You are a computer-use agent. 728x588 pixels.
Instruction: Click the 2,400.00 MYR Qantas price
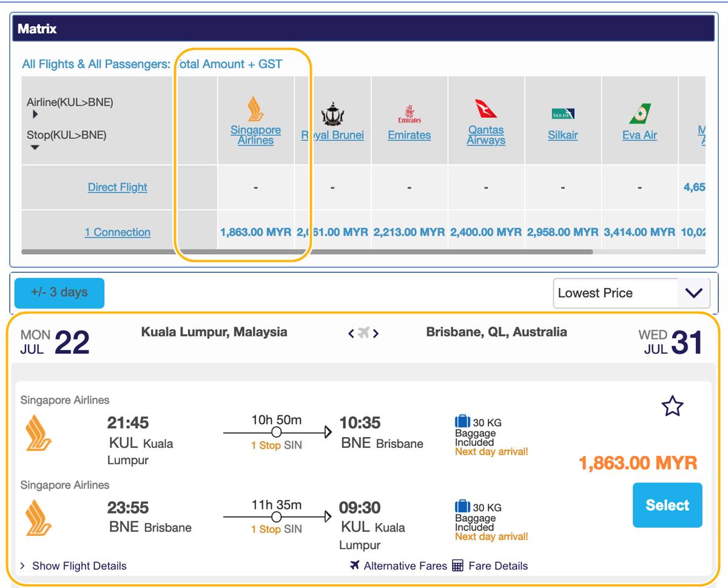point(486,232)
